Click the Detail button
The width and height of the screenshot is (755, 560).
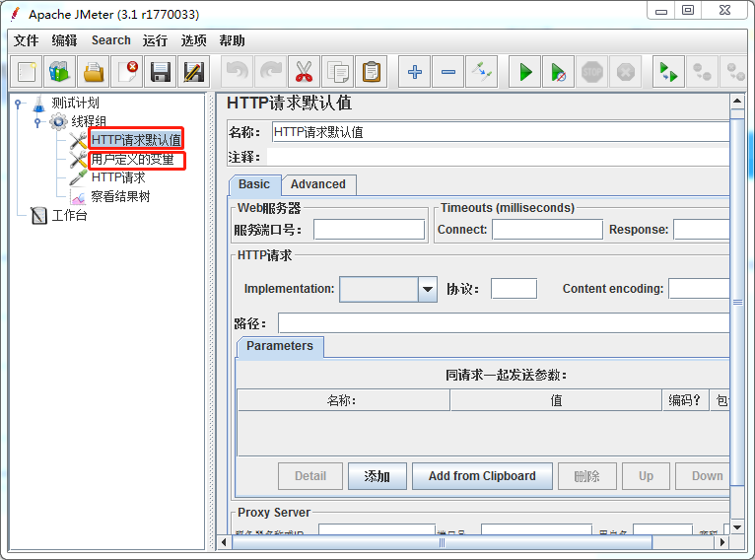click(x=310, y=477)
